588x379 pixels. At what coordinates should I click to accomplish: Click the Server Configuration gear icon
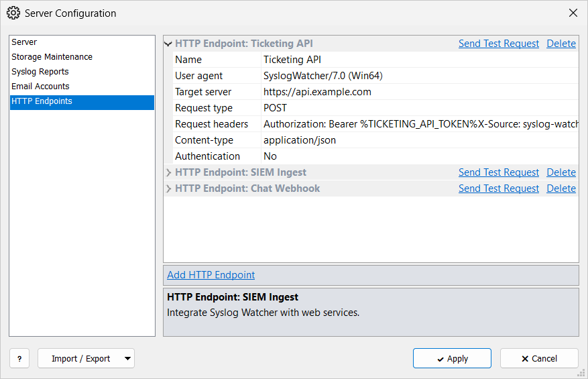pos(13,13)
